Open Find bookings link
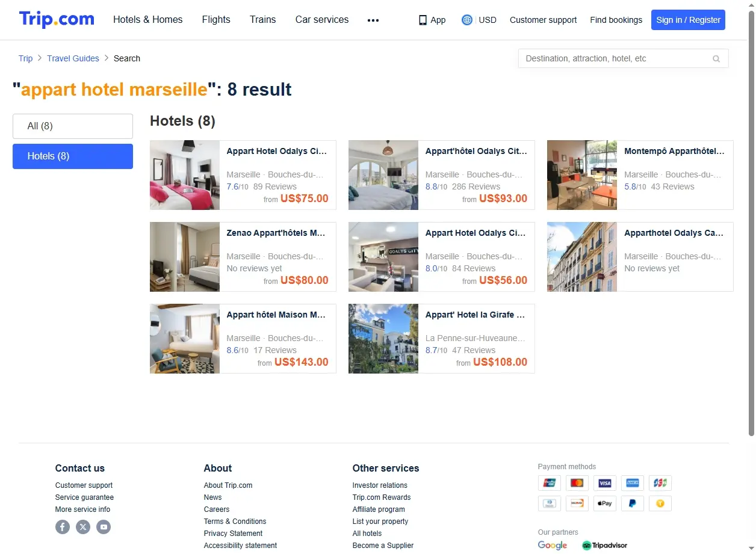Image resolution: width=756 pixels, height=554 pixels. (x=616, y=20)
